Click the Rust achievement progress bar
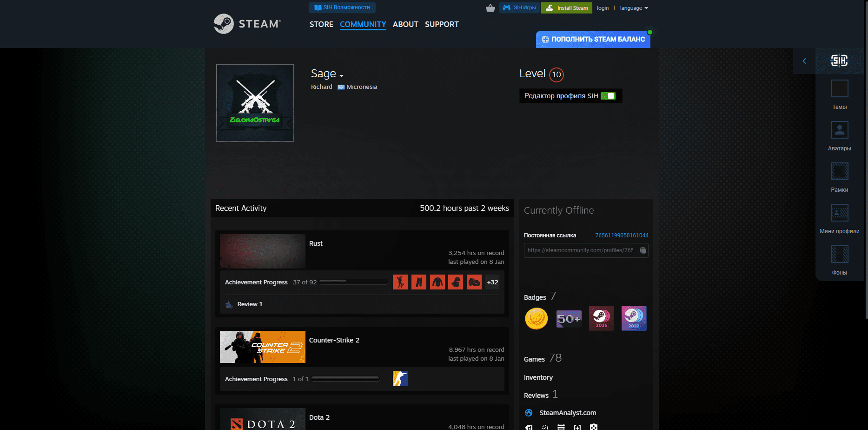Viewport: 868px width, 430px height. point(353,281)
